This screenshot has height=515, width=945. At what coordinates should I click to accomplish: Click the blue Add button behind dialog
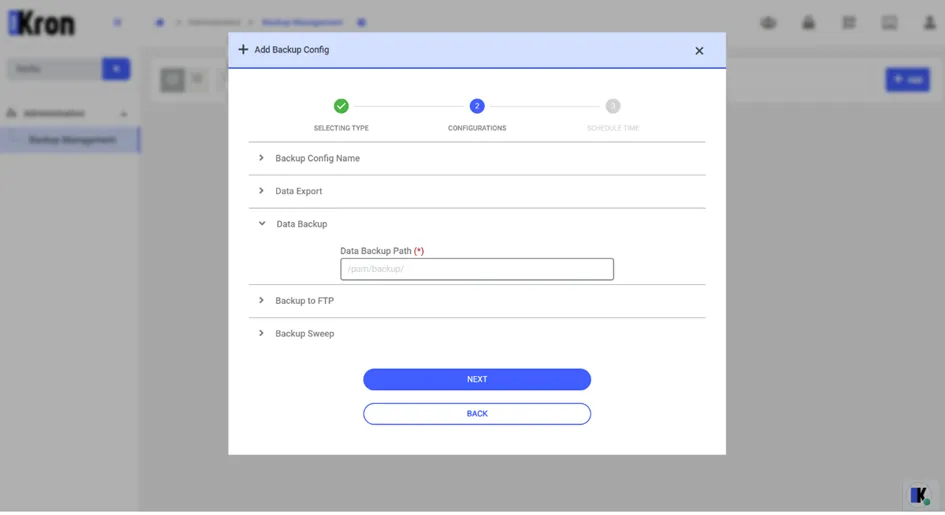[908, 80]
